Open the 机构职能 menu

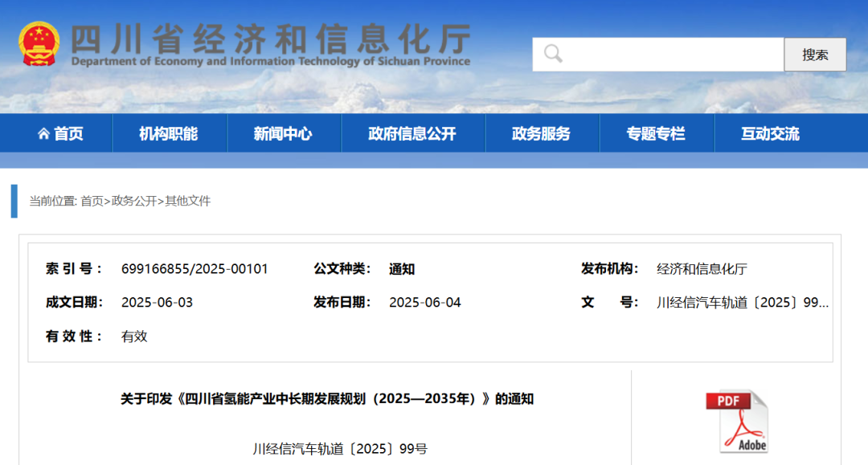click(x=168, y=133)
